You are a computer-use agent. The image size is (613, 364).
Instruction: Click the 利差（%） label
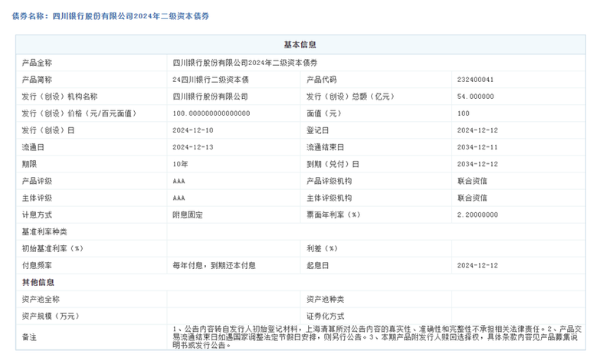click(322, 248)
